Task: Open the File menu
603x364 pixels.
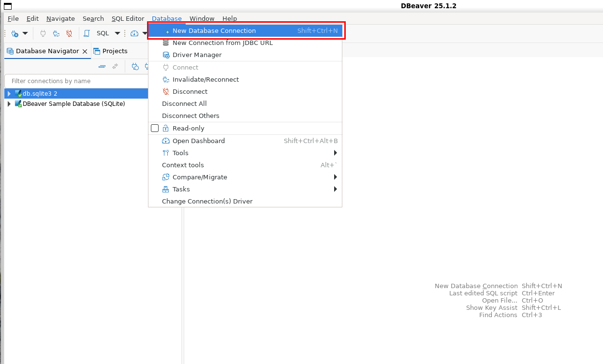Action: 13,18
